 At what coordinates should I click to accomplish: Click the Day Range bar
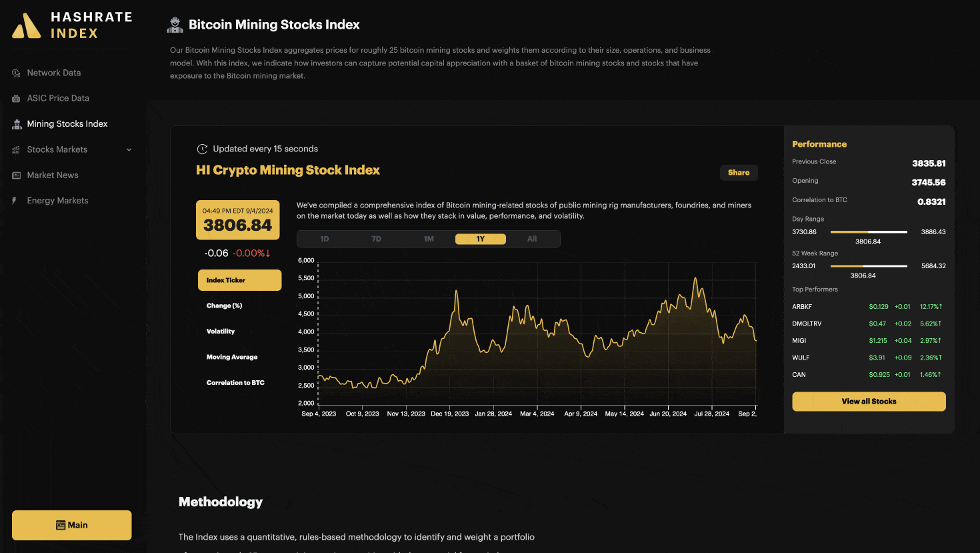pos(869,232)
